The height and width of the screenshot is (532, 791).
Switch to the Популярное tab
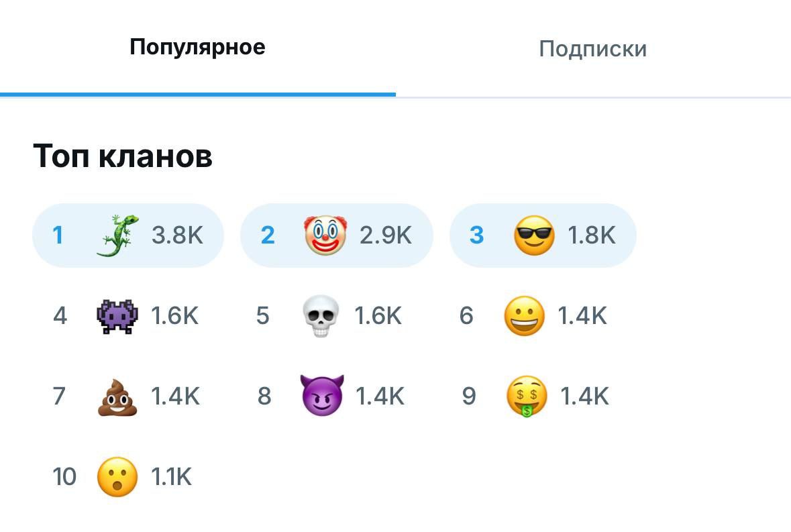pos(197,48)
